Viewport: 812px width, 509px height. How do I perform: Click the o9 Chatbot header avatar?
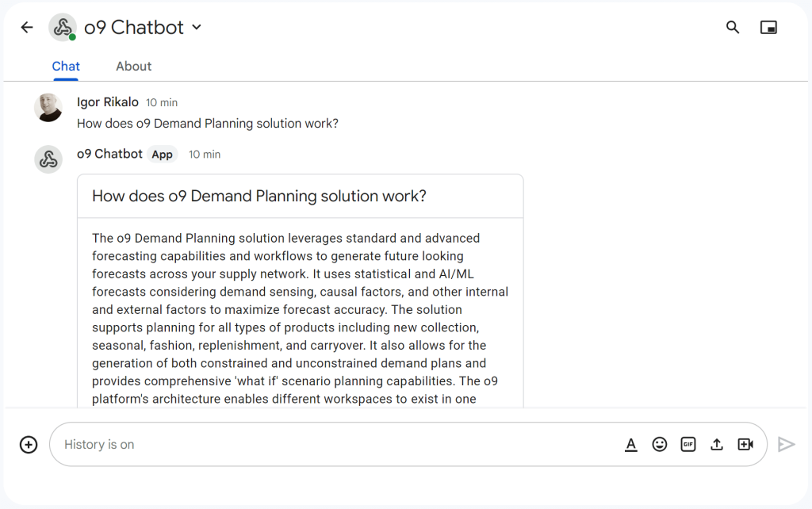pos(63,28)
